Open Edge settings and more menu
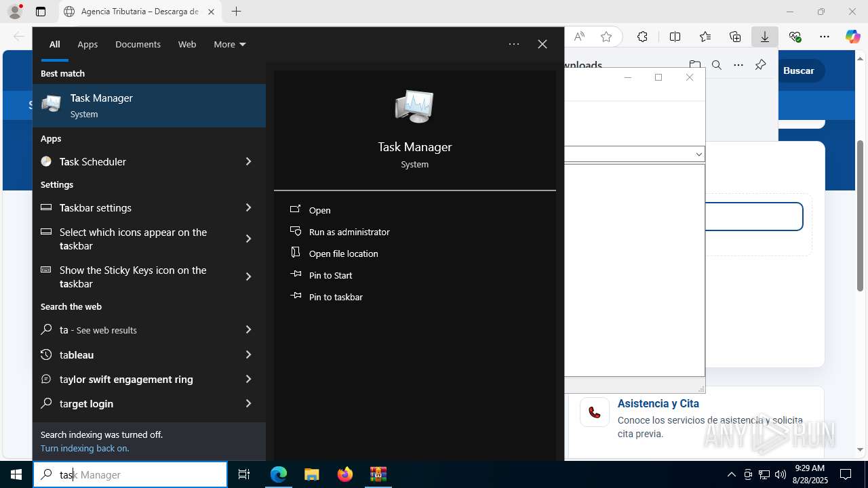The height and width of the screenshot is (488, 868). tap(825, 37)
